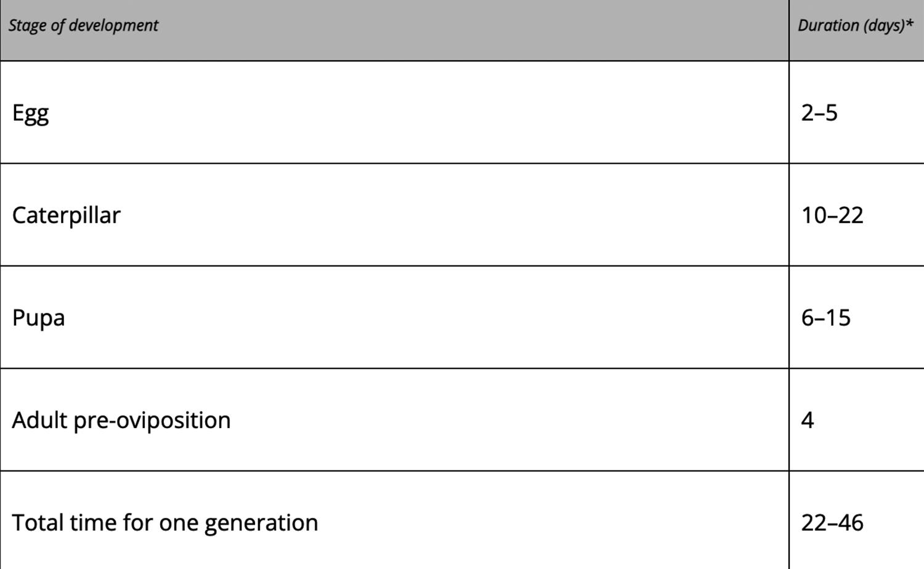Select the '2–5' duration cell

tap(857, 112)
